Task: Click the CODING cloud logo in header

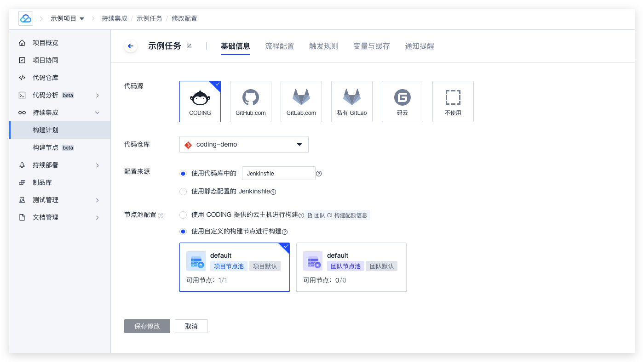Action: (26, 18)
